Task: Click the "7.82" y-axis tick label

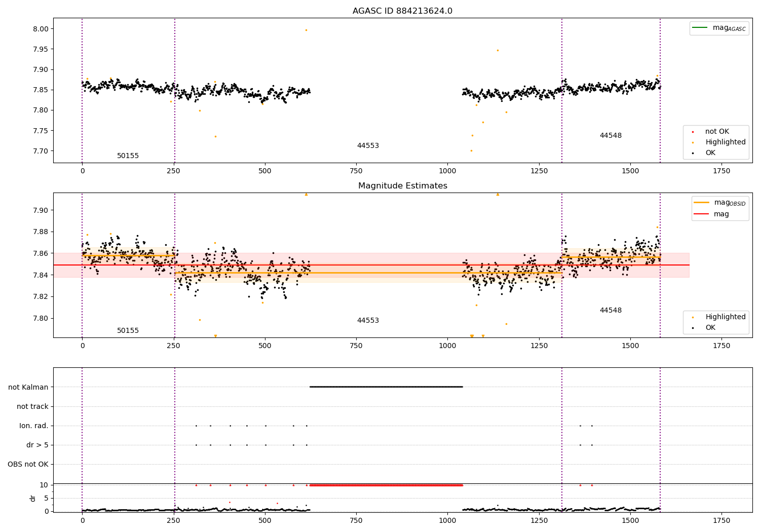Action: (41, 297)
